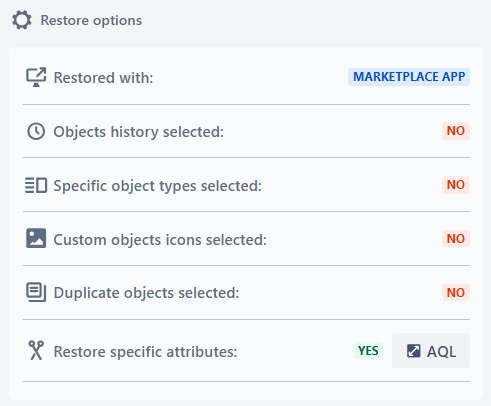The image size is (491, 406).
Task: Open the AQL button
Action: coord(431,351)
